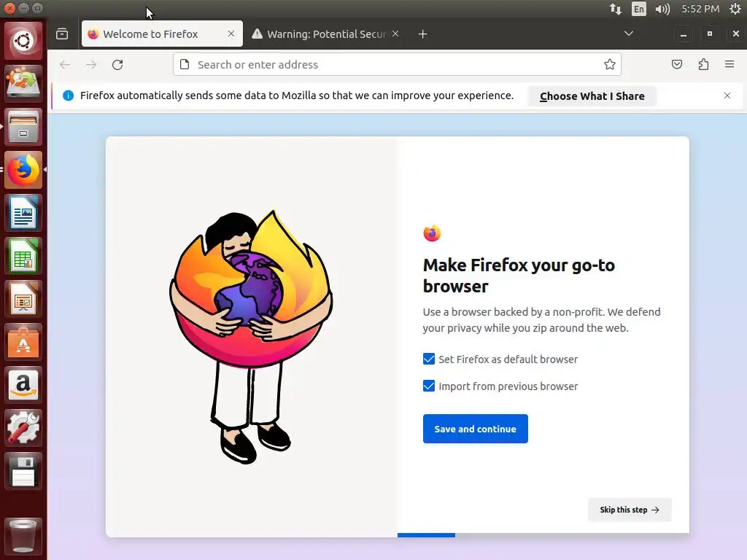Open the Firefox hamburger application menu
Image resolution: width=747 pixels, height=560 pixels.
[x=729, y=64]
